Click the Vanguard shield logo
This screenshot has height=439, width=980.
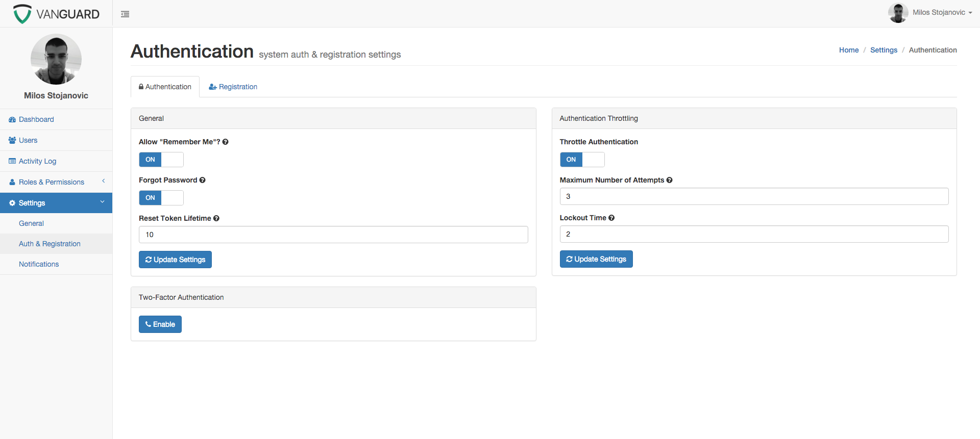[x=22, y=14]
